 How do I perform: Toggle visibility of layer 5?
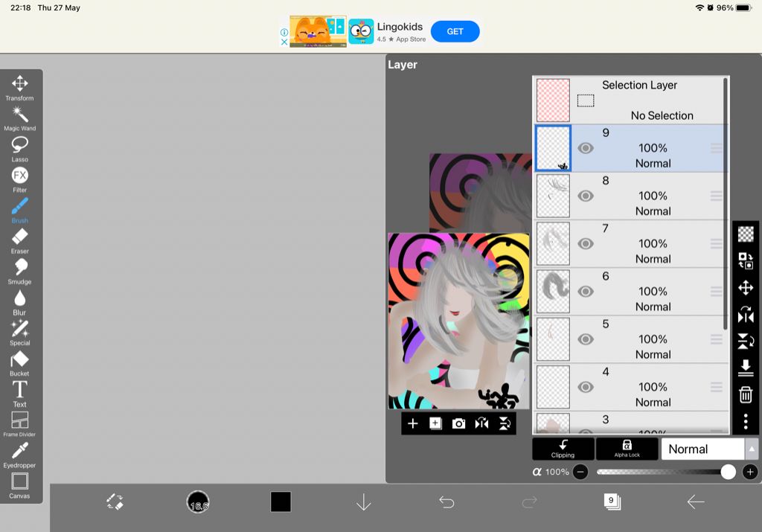click(x=586, y=339)
